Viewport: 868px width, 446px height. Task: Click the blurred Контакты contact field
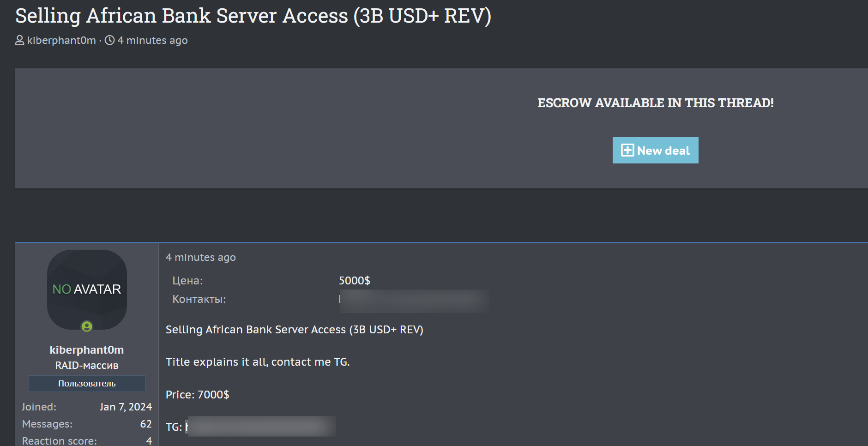click(x=413, y=300)
